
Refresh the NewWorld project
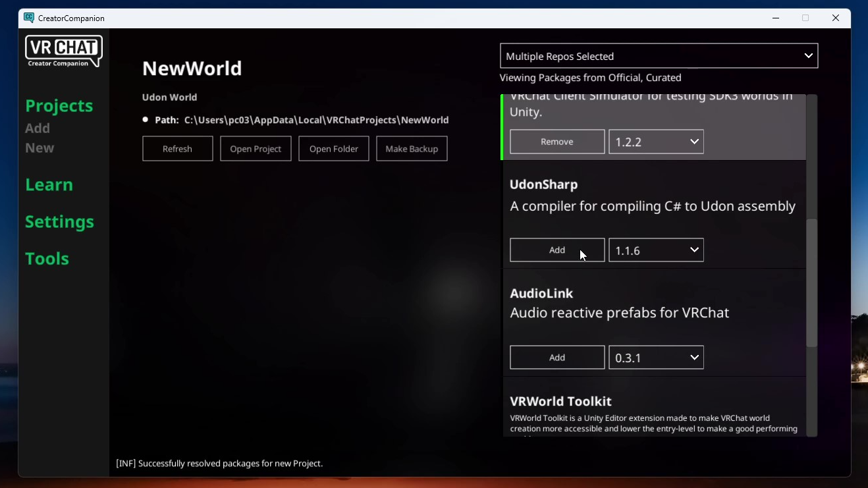[x=178, y=149]
